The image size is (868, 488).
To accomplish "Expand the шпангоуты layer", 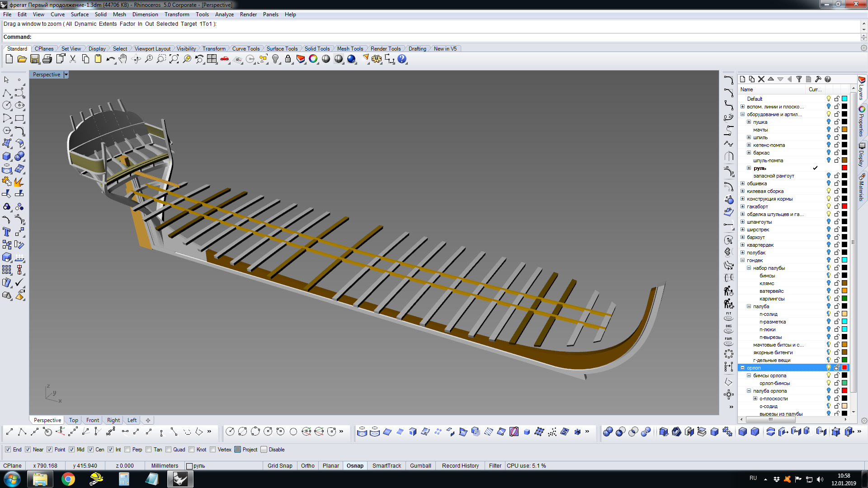I will pyautogui.click(x=742, y=222).
